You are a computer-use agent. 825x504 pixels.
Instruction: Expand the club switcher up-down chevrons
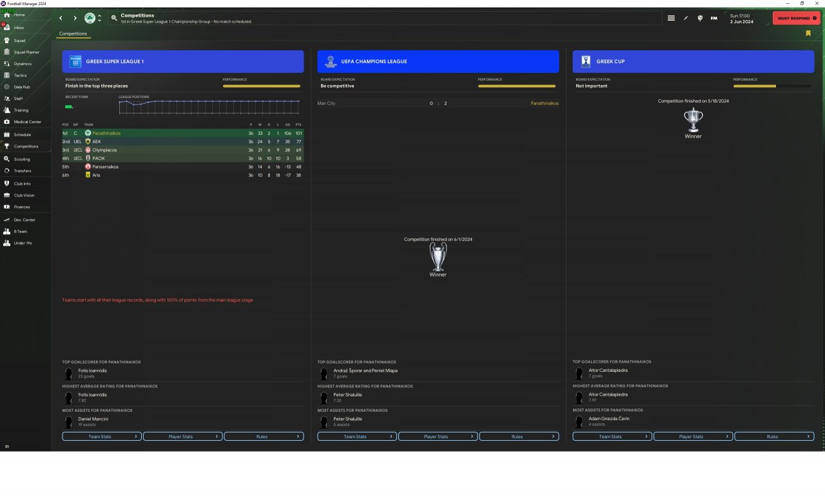99,18
